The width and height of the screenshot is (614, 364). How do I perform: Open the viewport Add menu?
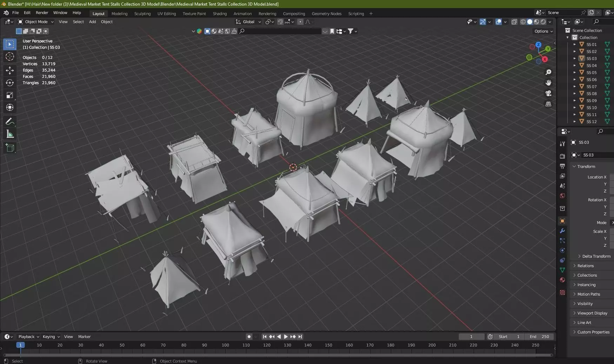93,22
